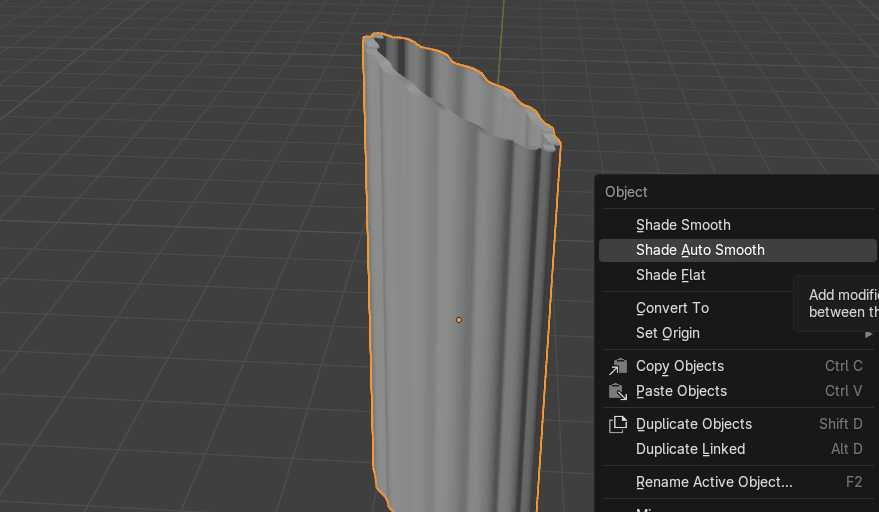Click the Object context menu title
The height and width of the screenshot is (512, 879).
click(x=626, y=192)
